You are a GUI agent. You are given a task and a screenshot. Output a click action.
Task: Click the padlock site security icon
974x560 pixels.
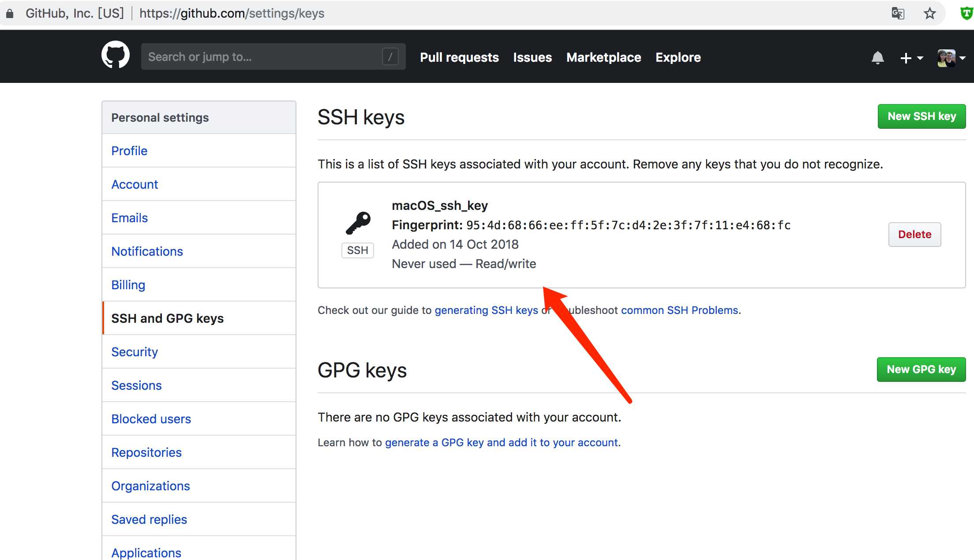10,14
